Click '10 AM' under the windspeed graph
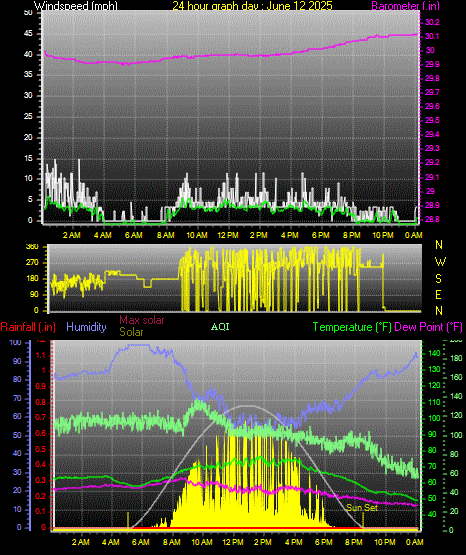Viewport: 466px width, 555px height. (x=197, y=235)
